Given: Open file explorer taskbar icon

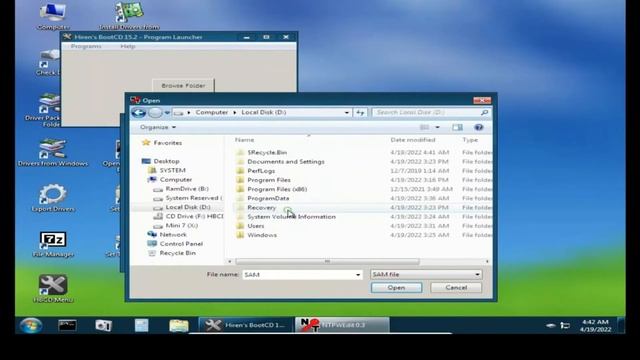Looking at the screenshot, I should pyautogui.click(x=179, y=325).
